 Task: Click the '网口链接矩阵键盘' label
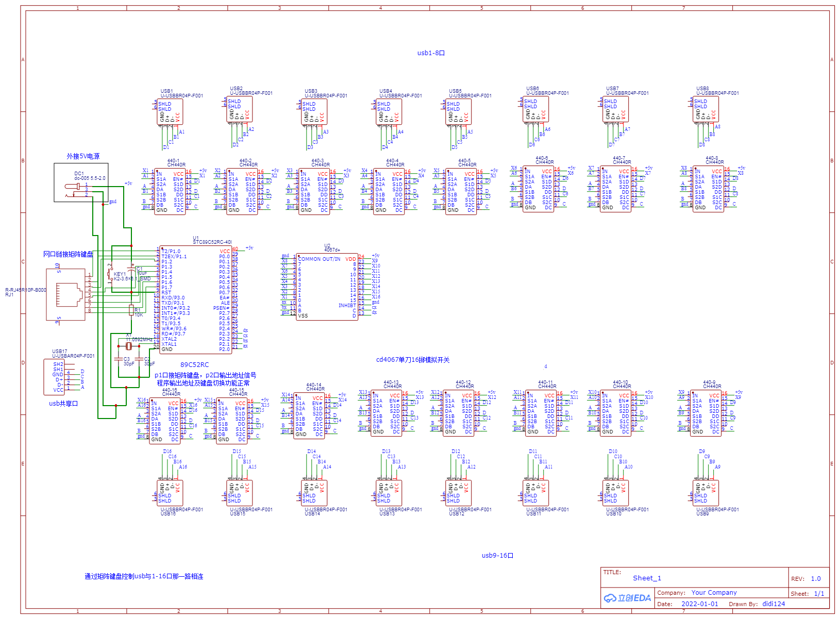[x=68, y=254]
